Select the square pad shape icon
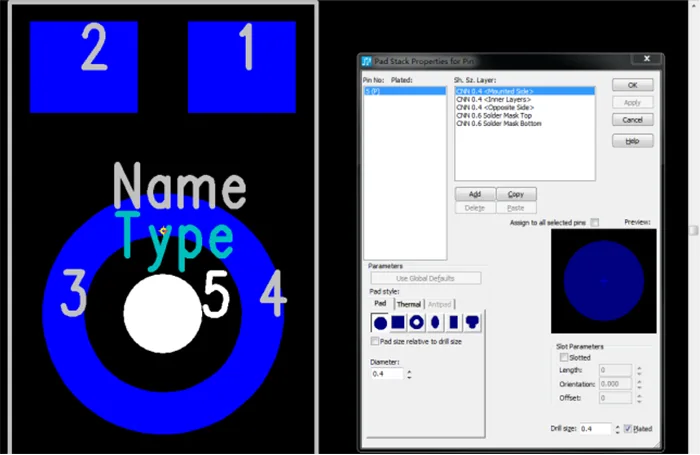The height and width of the screenshot is (455, 700). pyautogui.click(x=398, y=323)
